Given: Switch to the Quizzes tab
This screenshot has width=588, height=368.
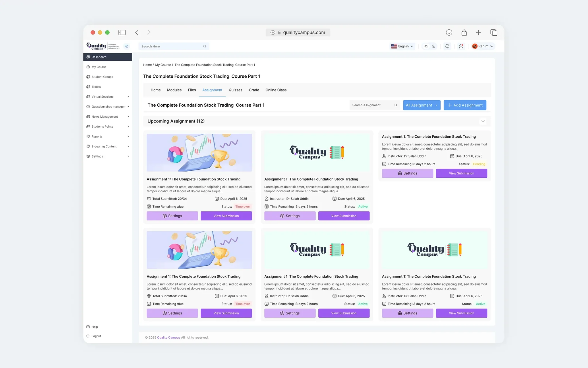Looking at the screenshot, I should (235, 90).
